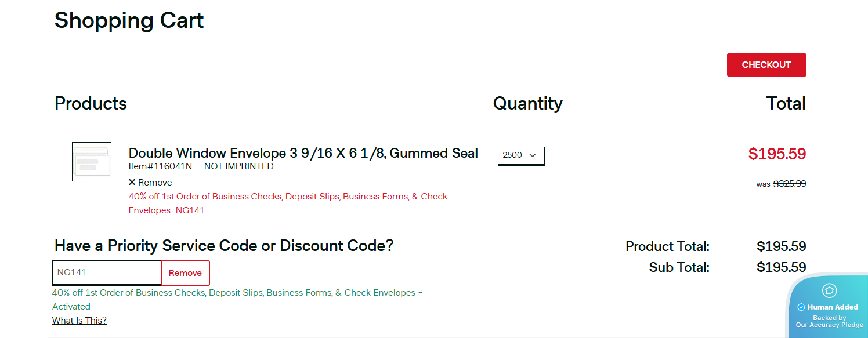Image resolution: width=868 pixels, height=338 pixels.
Task: Click the Item#116041N label
Action: (x=160, y=166)
